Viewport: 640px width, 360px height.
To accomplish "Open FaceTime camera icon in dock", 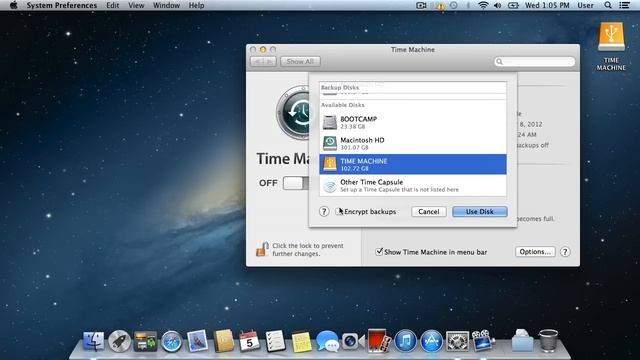I will tap(353, 341).
